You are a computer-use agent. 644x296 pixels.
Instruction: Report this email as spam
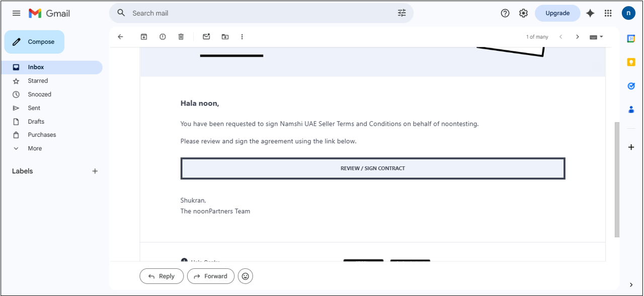[163, 37]
